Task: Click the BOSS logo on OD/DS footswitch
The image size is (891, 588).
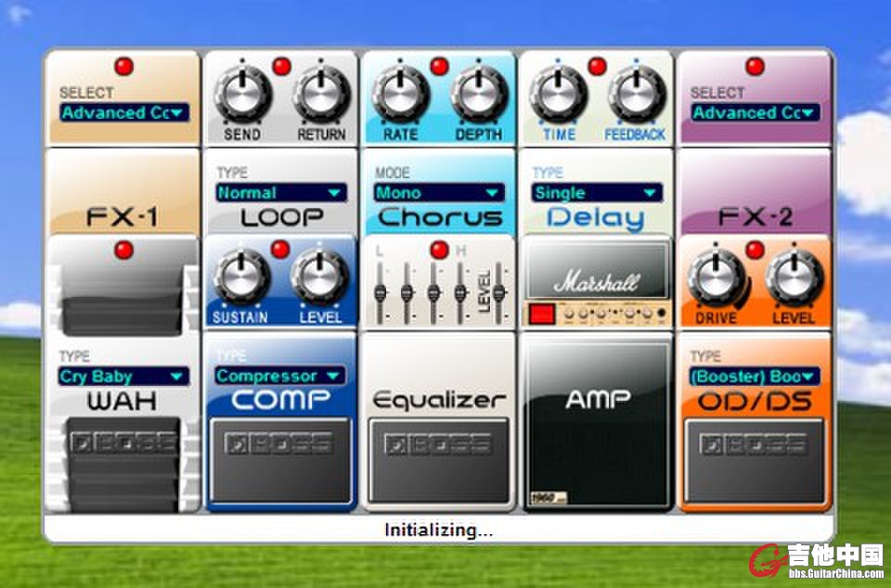Action: click(754, 444)
